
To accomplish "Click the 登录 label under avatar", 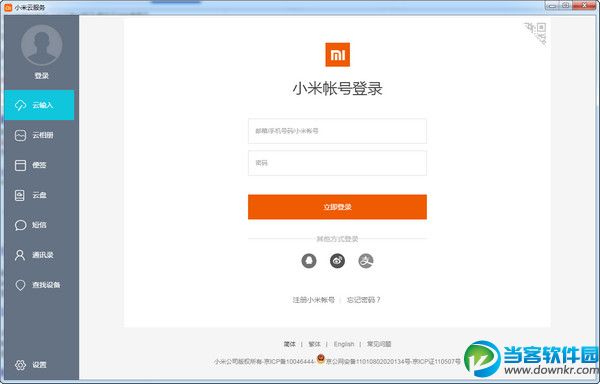I will [x=41, y=76].
